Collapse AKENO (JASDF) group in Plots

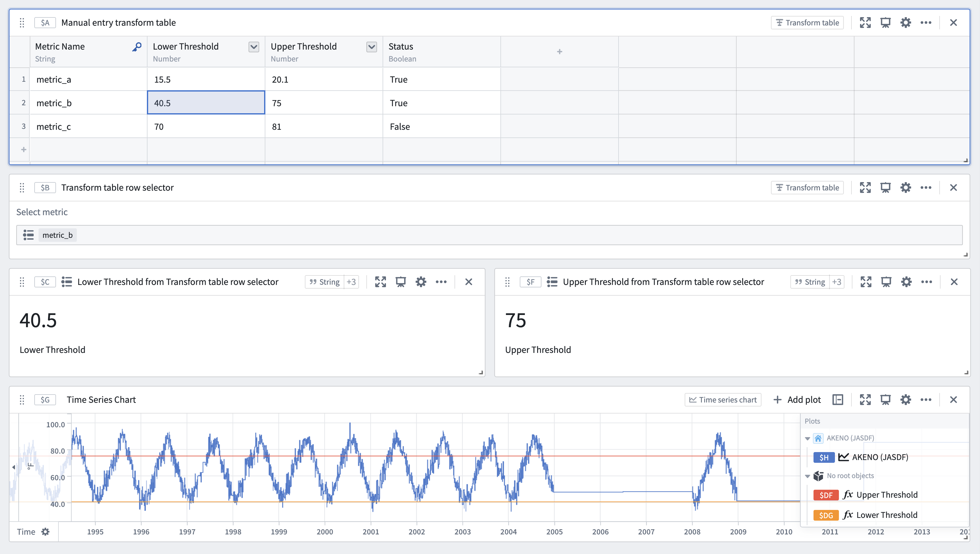pyautogui.click(x=807, y=439)
